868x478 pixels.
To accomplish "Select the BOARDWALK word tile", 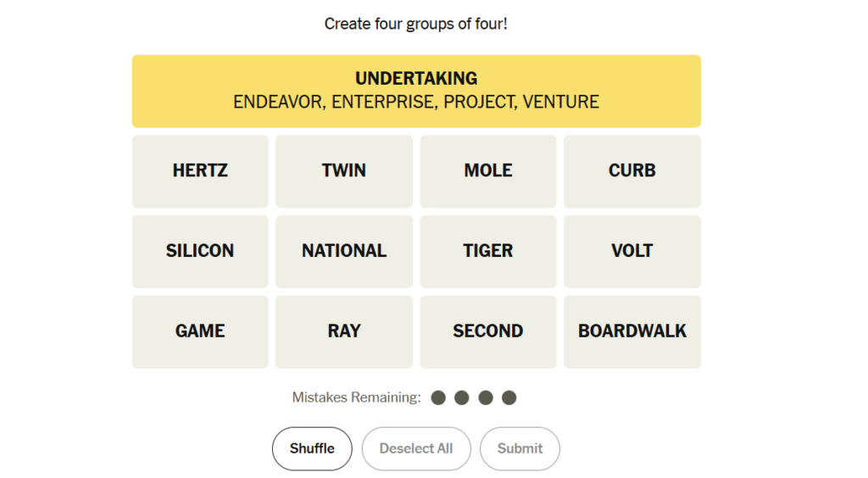I will pos(632,332).
